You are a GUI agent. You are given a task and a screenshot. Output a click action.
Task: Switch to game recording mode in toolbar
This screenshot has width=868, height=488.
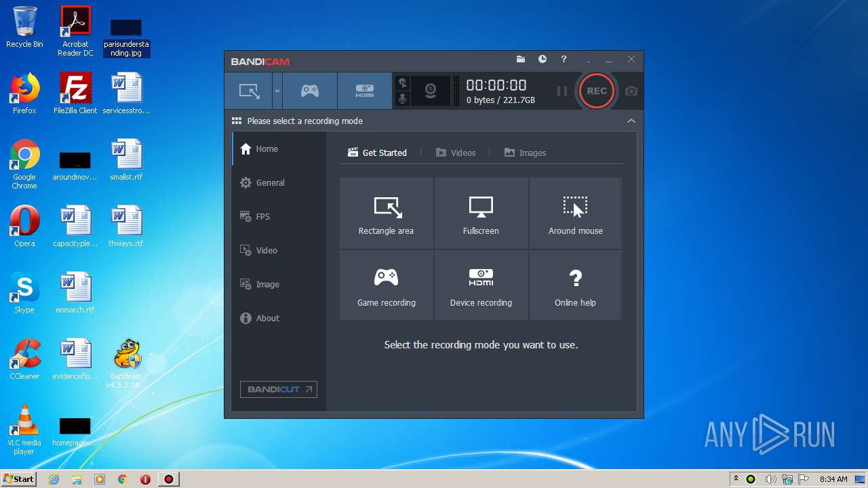(x=310, y=91)
